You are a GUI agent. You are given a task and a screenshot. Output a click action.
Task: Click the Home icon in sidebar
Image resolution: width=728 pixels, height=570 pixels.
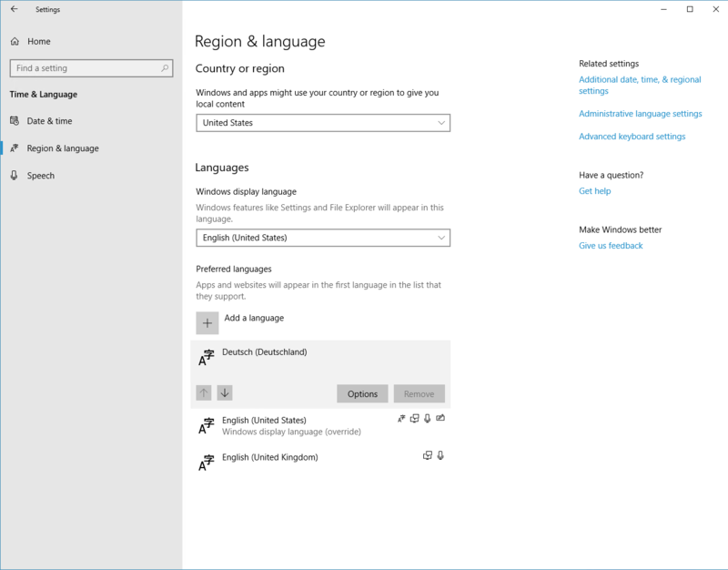(x=15, y=42)
